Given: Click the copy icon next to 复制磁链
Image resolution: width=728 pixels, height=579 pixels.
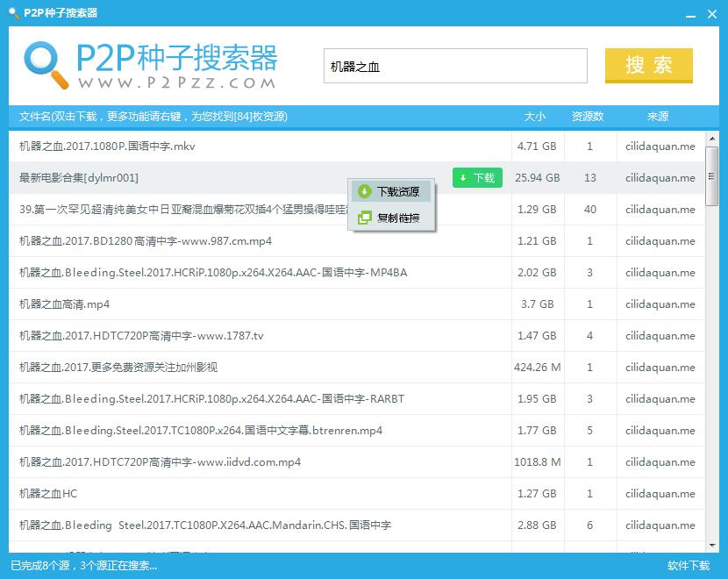Looking at the screenshot, I should coord(363,216).
